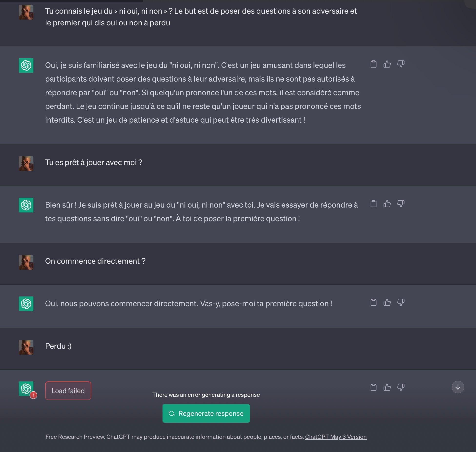Thumbs up the failed response
The width and height of the screenshot is (476, 452).
pyautogui.click(x=387, y=388)
